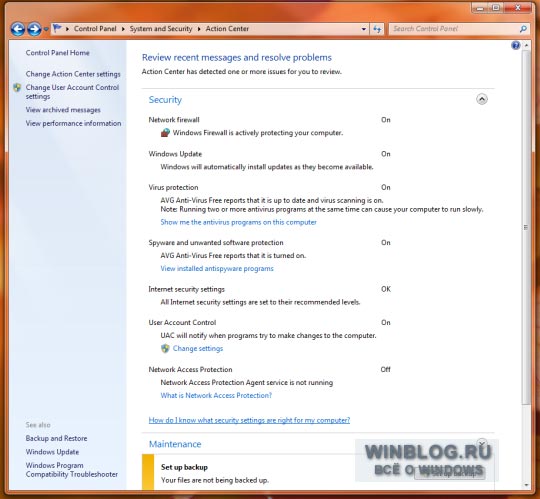Click shield icon next to Change settings
Screen dimensions: 540x499
click(x=165, y=349)
